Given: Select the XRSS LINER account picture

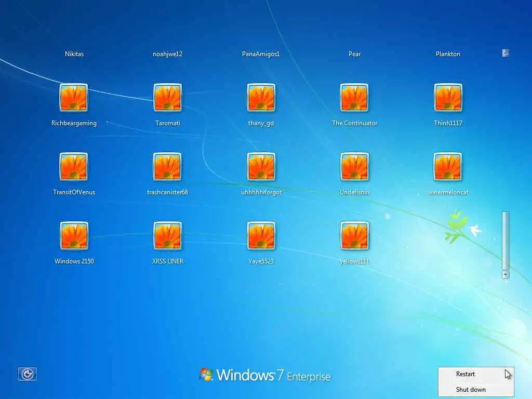Looking at the screenshot, I should pos(168,236).
